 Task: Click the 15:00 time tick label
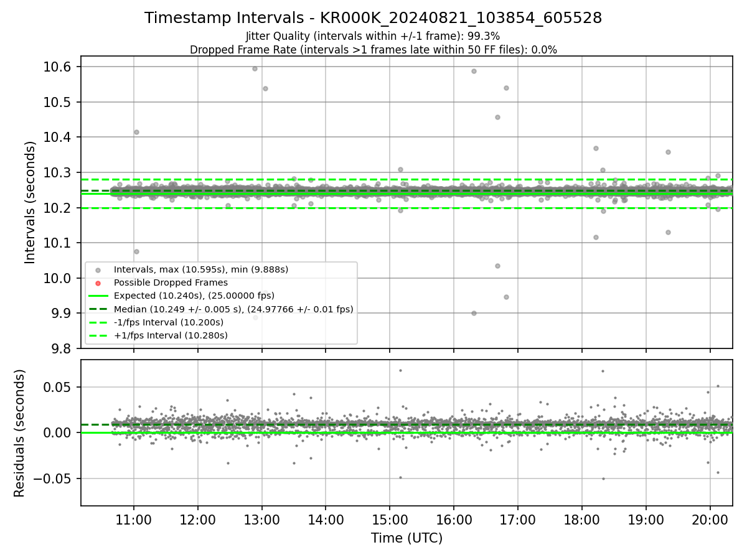[x=390, y=520]
